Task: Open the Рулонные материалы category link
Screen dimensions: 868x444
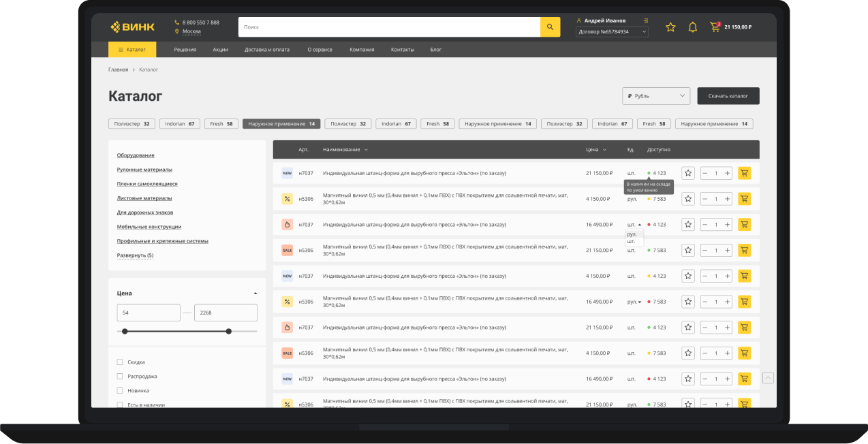Action: click(144, 170)
